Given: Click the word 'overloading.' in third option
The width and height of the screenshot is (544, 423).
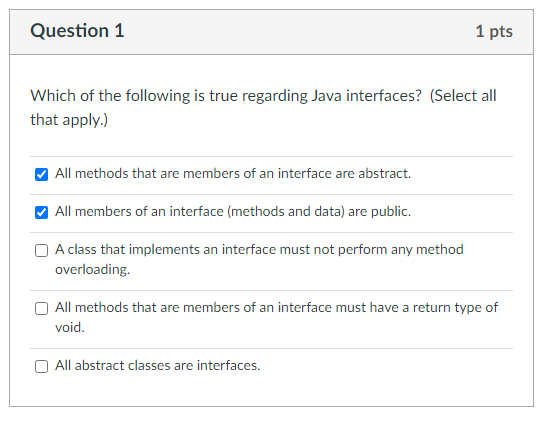Looking at the screenshot, I should click(x=93, y=270).
